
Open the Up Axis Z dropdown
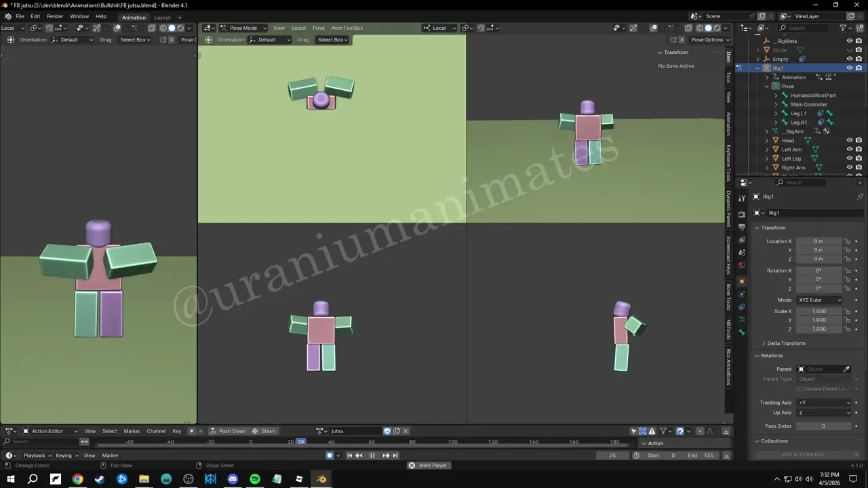pos(823,413)
